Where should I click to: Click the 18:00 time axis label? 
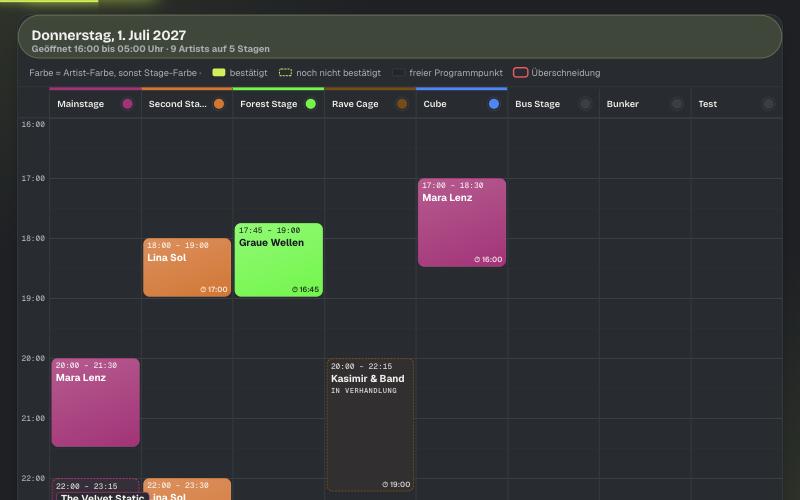point(33,238)
